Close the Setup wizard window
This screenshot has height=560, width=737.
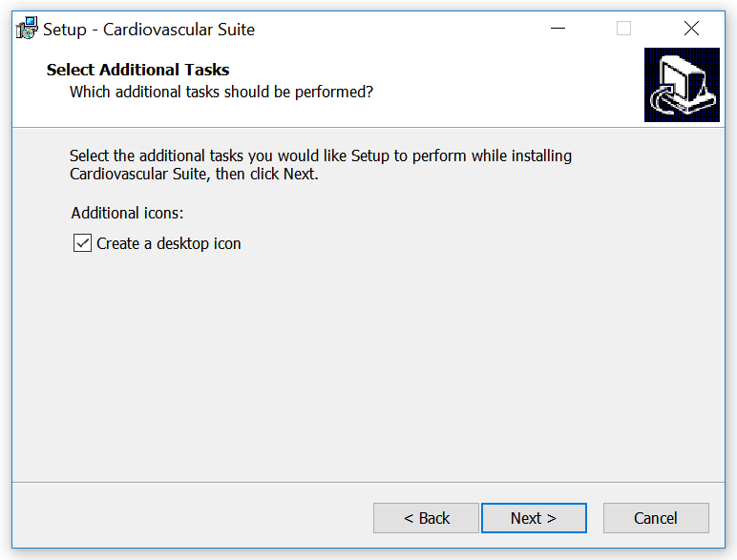[691, 29]
